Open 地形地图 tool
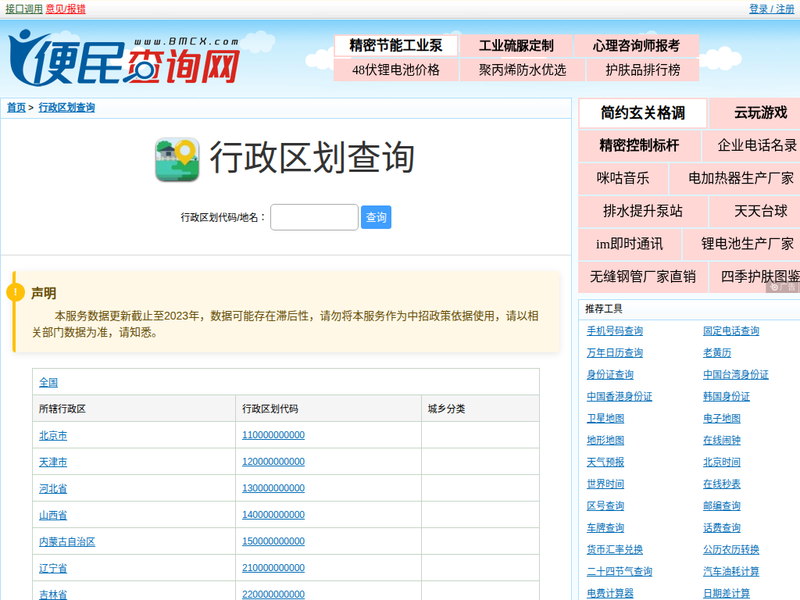The height and width of the screenshot is (600, 800). (x=606, y=441)
